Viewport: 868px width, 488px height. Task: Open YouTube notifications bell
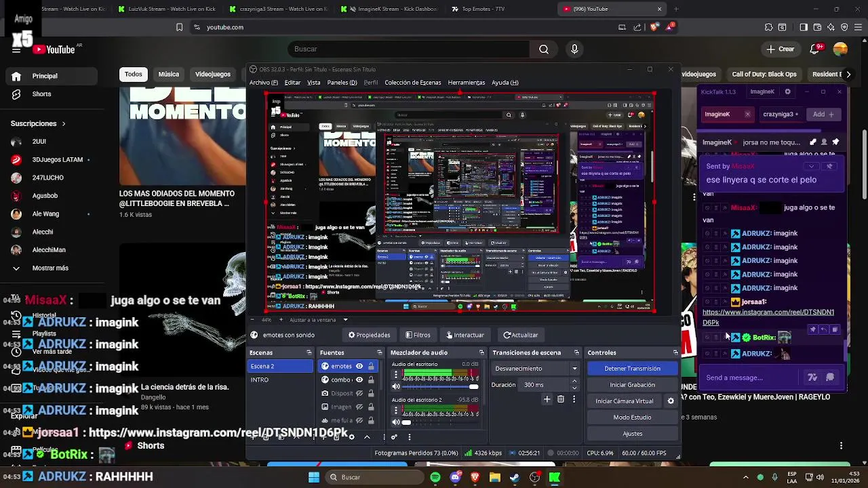click(x=816, y=49)
